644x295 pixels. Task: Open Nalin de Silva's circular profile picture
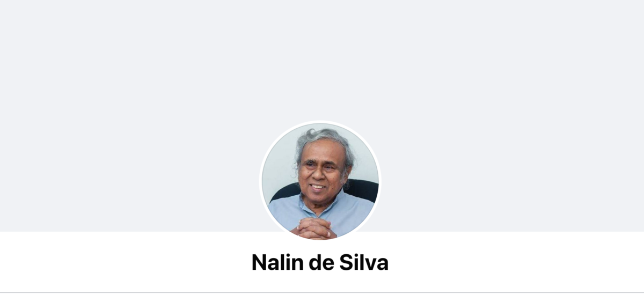click(x=320, y=181)
